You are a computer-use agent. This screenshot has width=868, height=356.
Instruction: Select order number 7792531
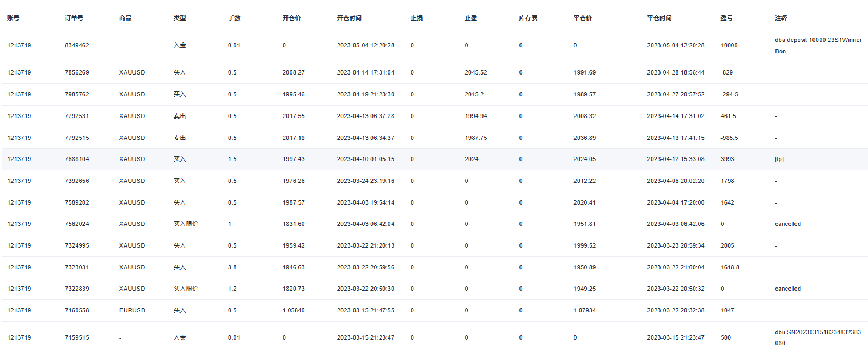77,116
